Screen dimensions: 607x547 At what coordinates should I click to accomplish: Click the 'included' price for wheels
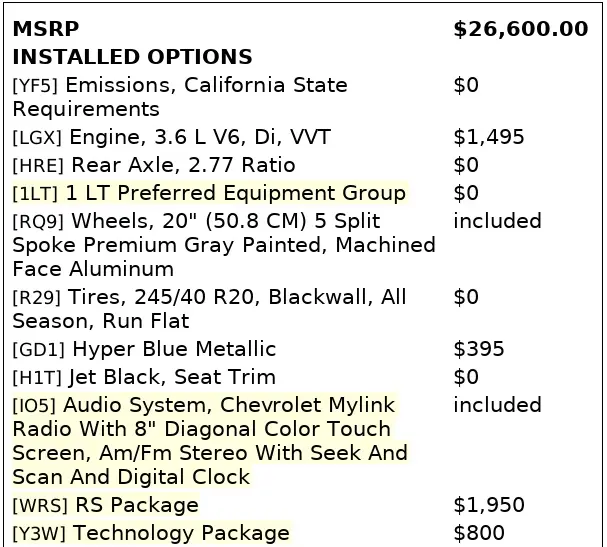497,221
